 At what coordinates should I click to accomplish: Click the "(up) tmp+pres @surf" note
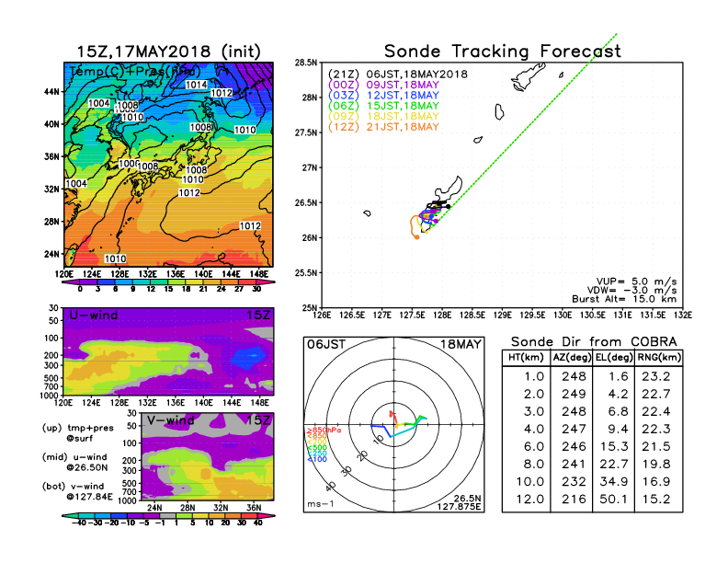[x=78, y=433]
